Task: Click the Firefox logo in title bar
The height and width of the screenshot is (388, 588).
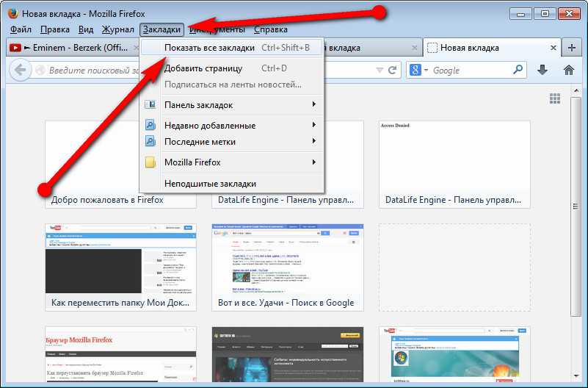Action: 12,13
